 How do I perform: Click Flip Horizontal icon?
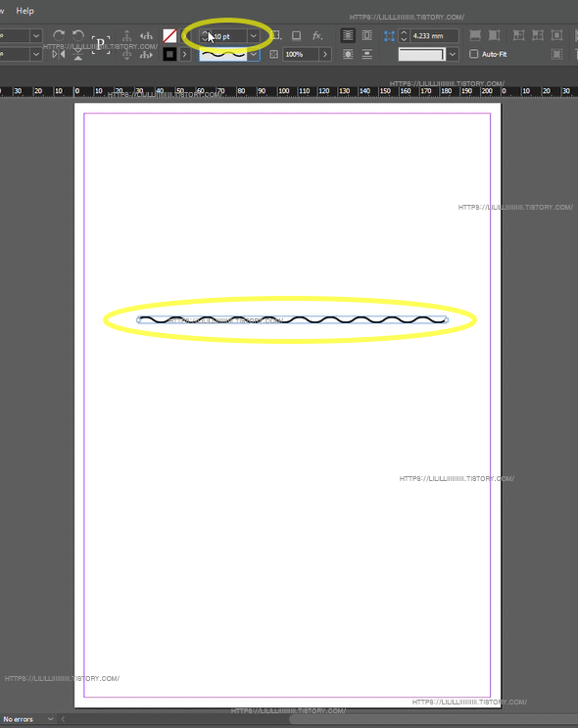[x=59, y=54]
